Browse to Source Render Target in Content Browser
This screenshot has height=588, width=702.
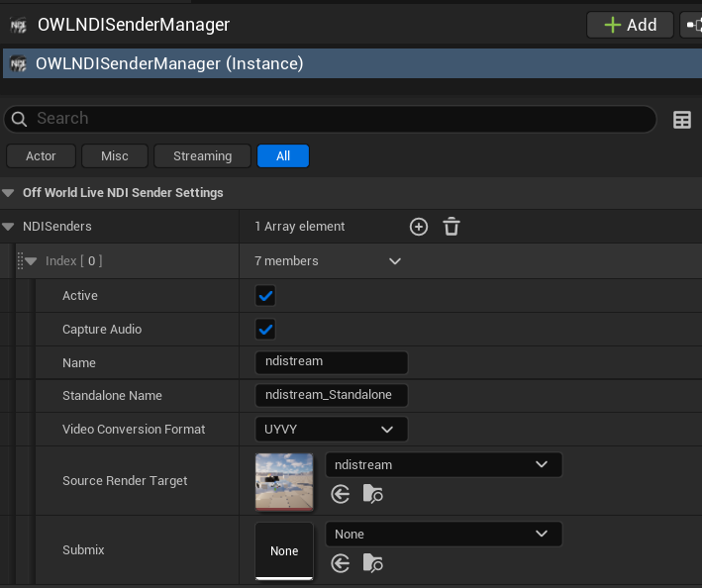(372, 494)
